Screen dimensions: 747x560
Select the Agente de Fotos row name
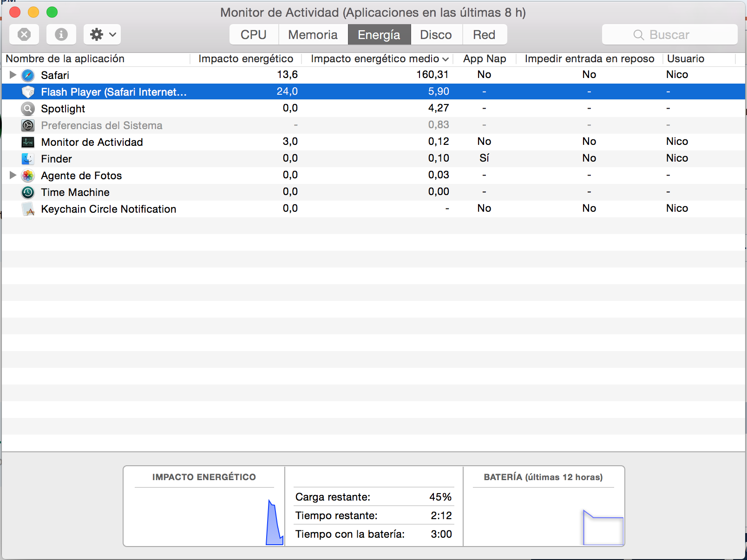point(81,176)
